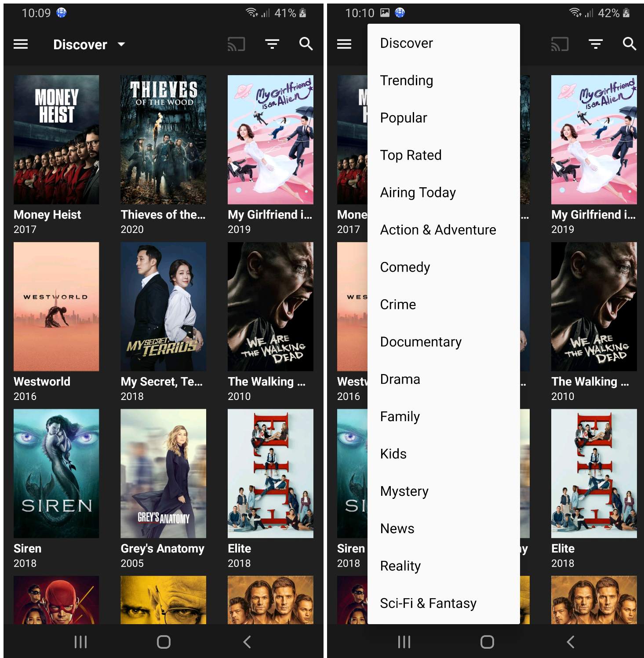Open Elite poster in right screen

[594, 473]
